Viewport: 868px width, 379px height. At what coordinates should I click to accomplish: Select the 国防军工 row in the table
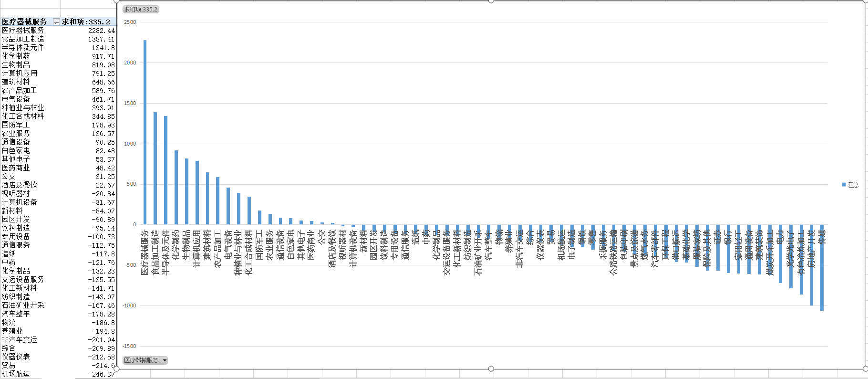click(16, 125)
